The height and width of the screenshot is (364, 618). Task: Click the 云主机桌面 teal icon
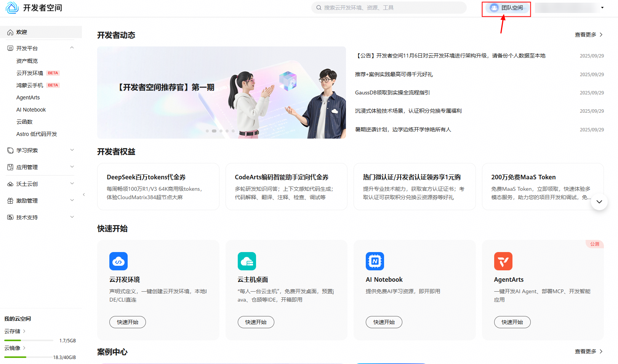(x=247, y=261)
